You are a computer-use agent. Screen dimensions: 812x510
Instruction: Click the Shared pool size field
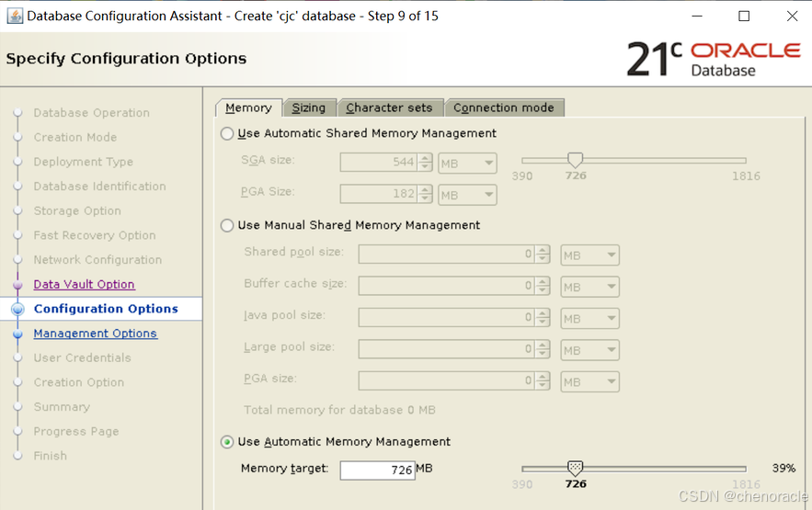coord(447,254)
